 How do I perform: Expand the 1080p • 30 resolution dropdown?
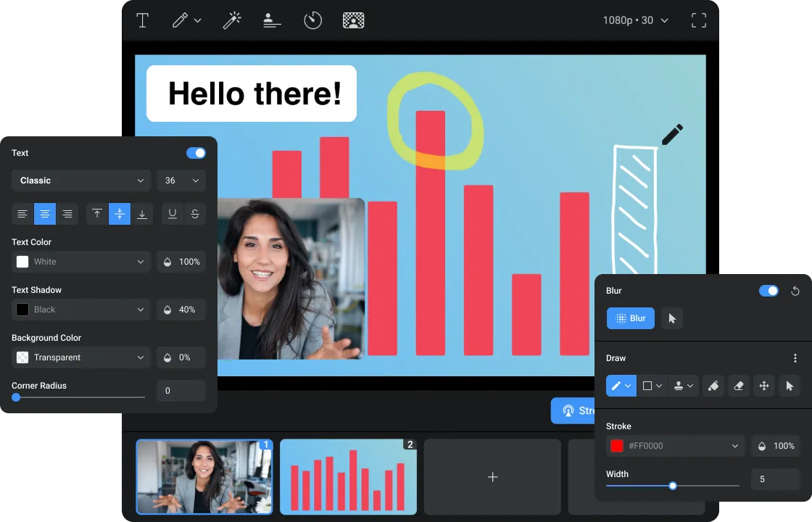point(635,20)
